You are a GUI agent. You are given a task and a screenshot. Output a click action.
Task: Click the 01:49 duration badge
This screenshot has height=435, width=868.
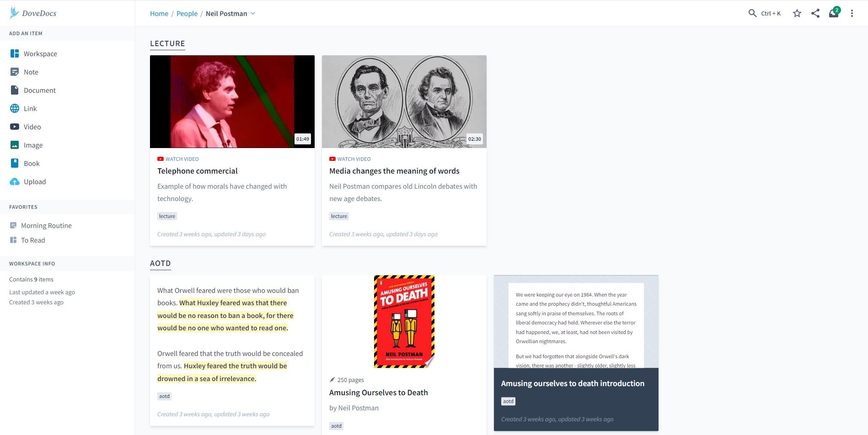302,139
